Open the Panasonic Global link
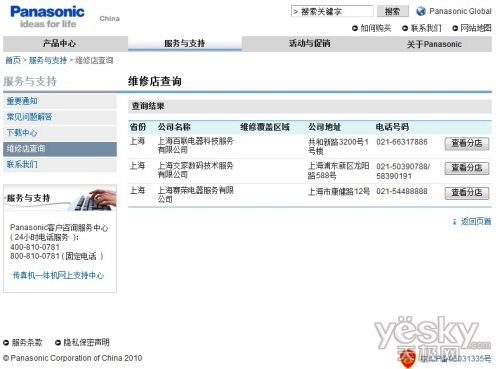The image size is (500, 369). point(460,11)
